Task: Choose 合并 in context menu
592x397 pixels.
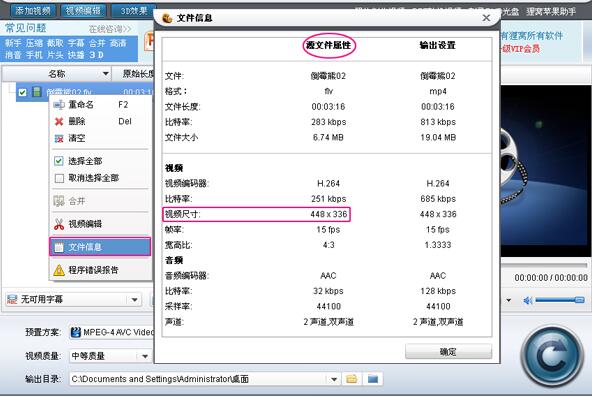Action: coord(100,201)
